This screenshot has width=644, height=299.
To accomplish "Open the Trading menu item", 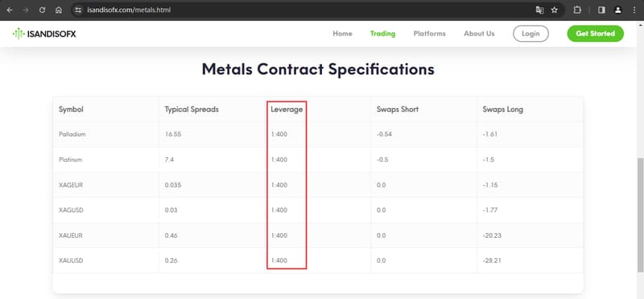I will (382, 34).
